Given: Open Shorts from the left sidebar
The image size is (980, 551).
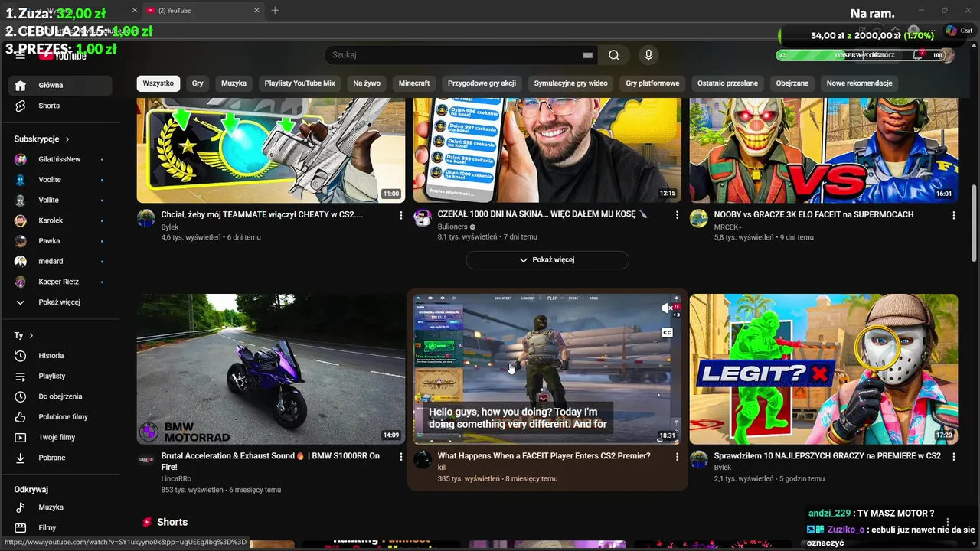Looking at the screenshot, I should pyautogui.click(x=60, y=106).
